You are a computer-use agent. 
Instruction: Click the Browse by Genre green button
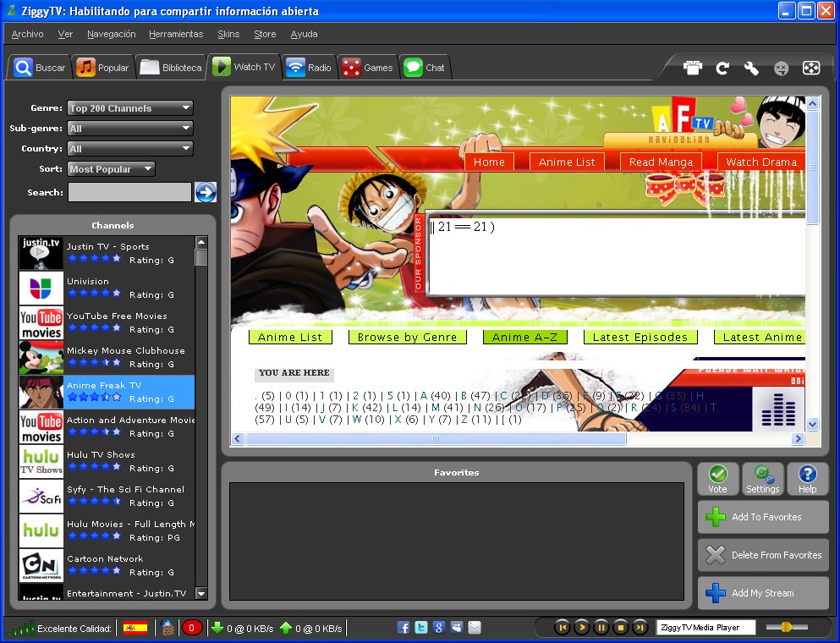pyautogui.click(x=407, y=337)
